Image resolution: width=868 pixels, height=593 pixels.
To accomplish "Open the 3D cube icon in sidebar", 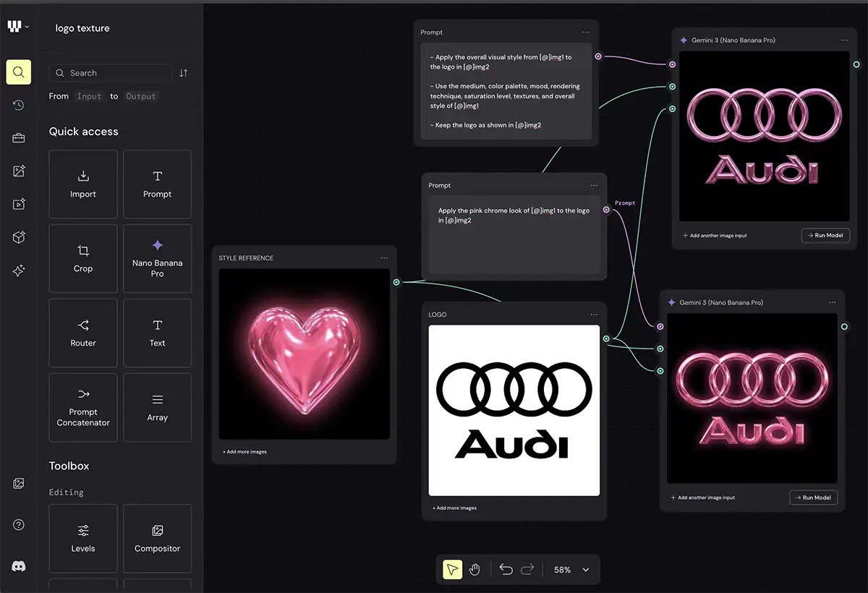I will tap(19, 237).
